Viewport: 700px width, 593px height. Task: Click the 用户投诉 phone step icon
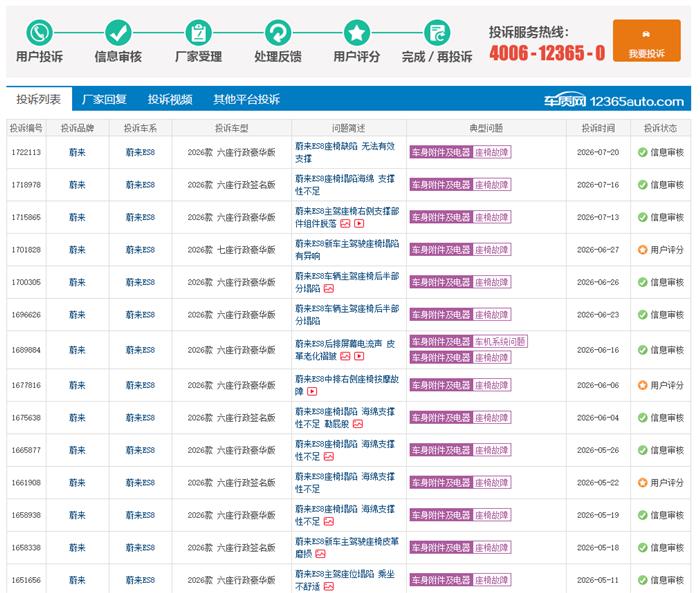(x=40, y=33)
